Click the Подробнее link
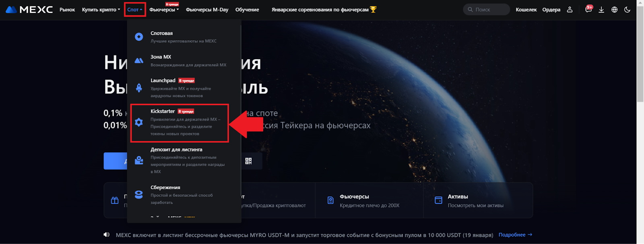 click(515, 235)
